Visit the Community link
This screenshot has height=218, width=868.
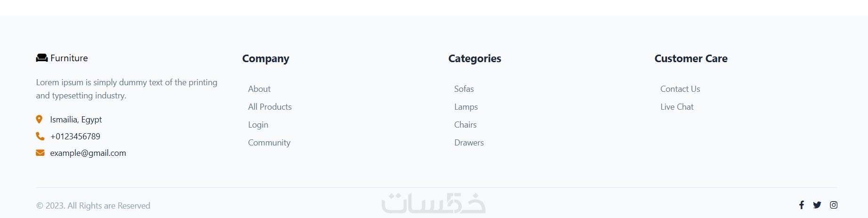coord(269,143)
